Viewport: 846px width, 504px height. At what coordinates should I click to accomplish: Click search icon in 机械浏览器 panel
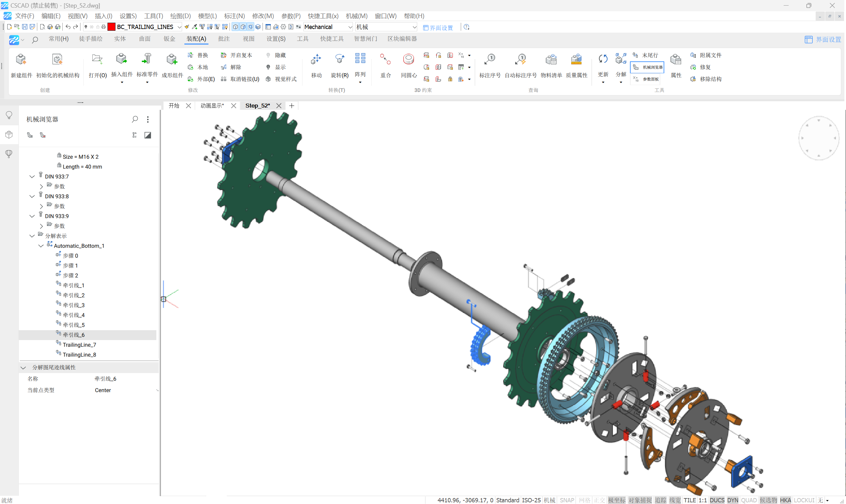[135, 119]
